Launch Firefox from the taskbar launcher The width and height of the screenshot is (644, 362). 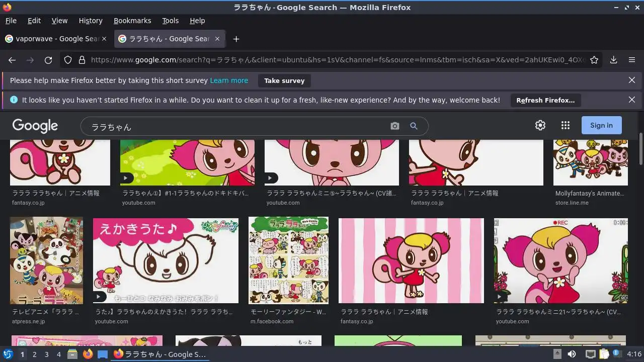tap(88, 354)
